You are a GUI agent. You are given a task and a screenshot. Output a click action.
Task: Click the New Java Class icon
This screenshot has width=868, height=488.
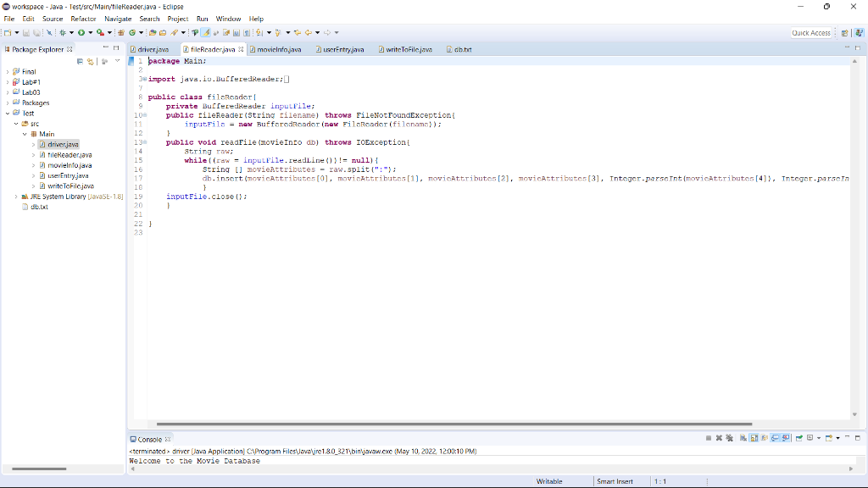[x=132, y=33]
